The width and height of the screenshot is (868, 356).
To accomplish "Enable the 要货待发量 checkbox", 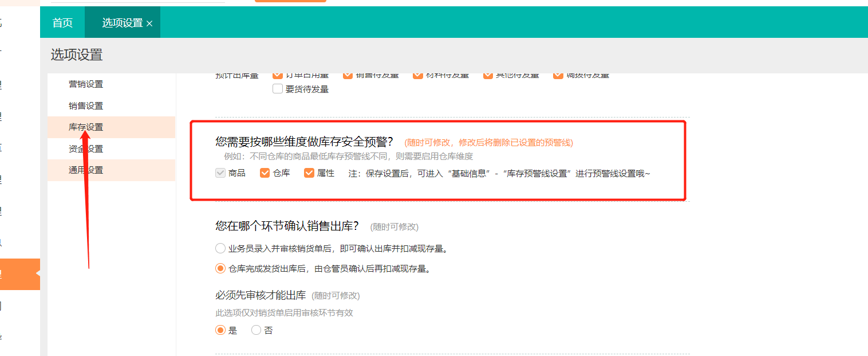I will click(x=278, y=89).
